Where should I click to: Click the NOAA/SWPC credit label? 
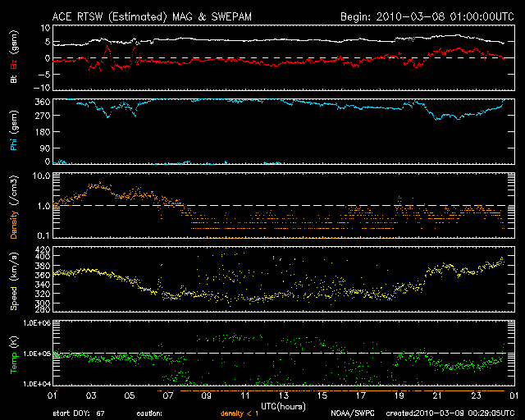[352, 413]
